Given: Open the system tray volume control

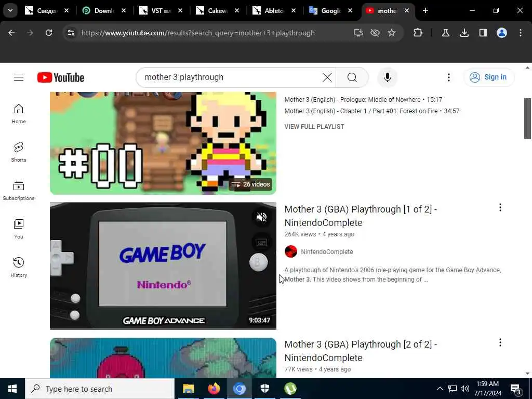Looking at the screenshot, I should (465, 389).
